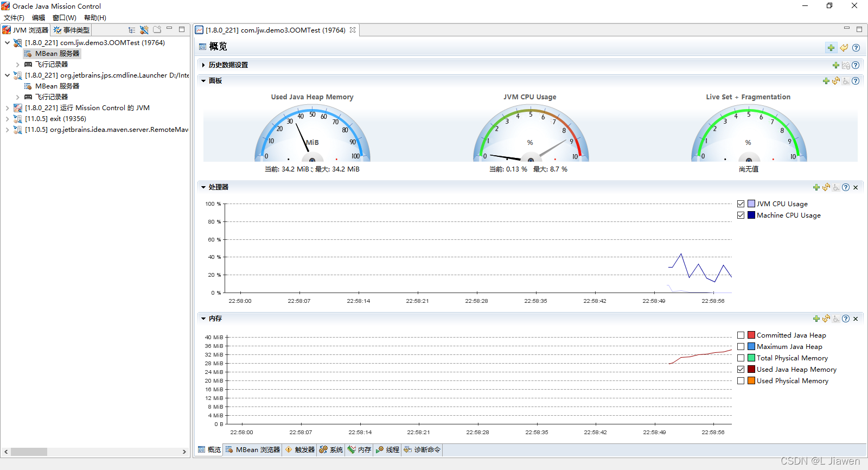Viewport: 868px width, 470px height.
Task: Collapse org.jetbrains.jps.cmdline.Launcher tree node
Action: pyautogui.click(x=7, y=75)
